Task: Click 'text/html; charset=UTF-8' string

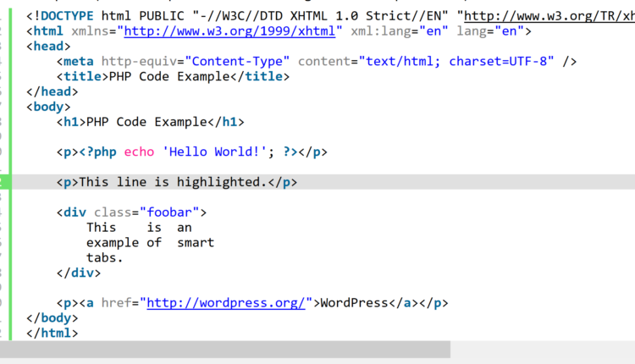Action: 456,61
